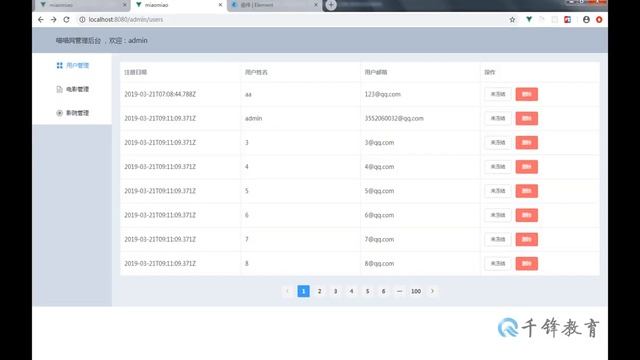Image resolution: width=640 pixels, height=360 pixels.
Task: Click the freeze button for 5@qq.com
Action: (x=498, y=191)
